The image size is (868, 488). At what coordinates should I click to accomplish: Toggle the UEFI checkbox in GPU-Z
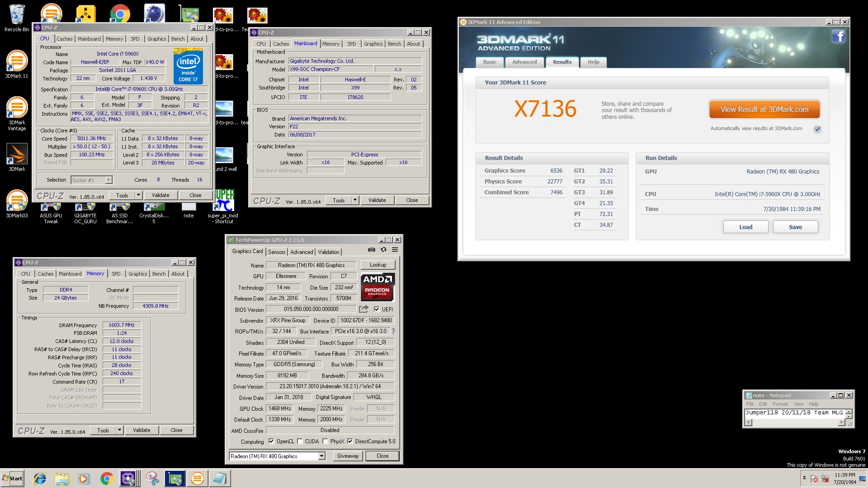[x=377, y=310]
